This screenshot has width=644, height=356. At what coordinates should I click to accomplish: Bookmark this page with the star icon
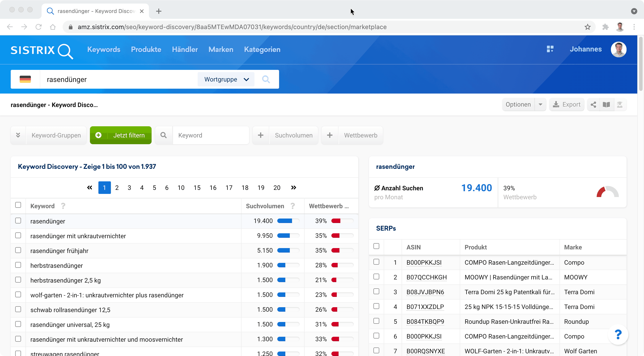click(587, 27)
